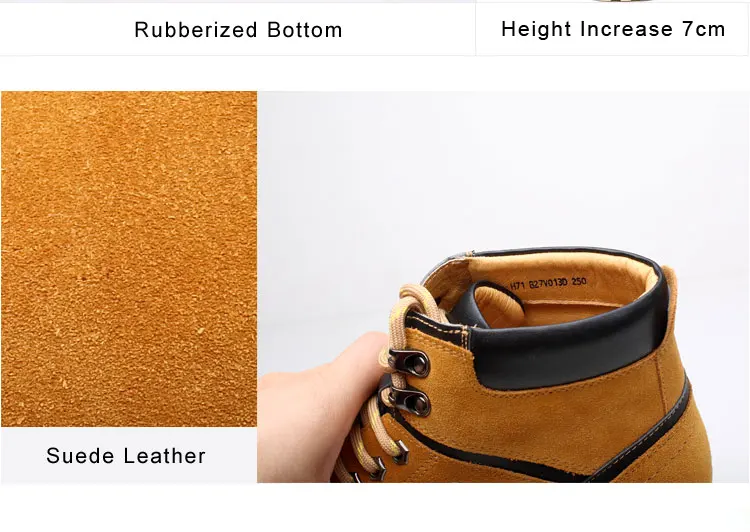Click the "Suede Leather" label
Screen dimensions: 750x532
pos(126,456)
